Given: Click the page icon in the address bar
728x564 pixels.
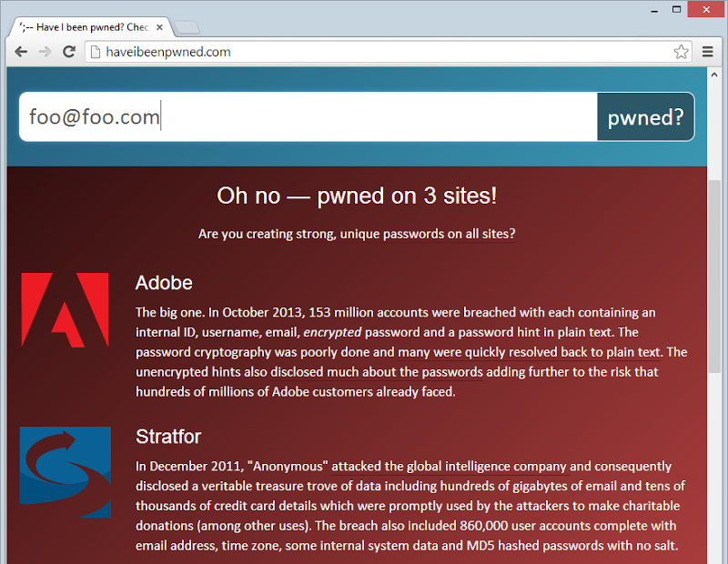Looking at the screenshot, I should pos(94,52).
